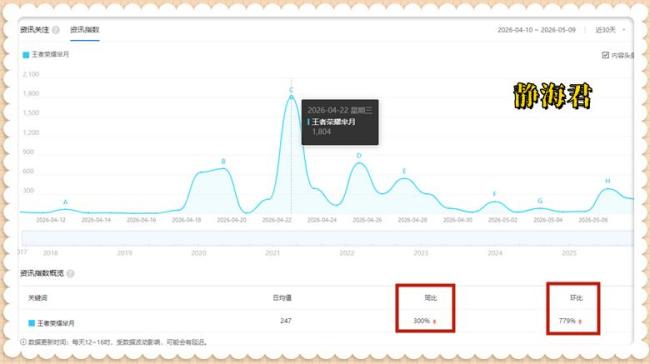
Task: Click the help icon beside 资讯关注
Action: coord(56,30)
